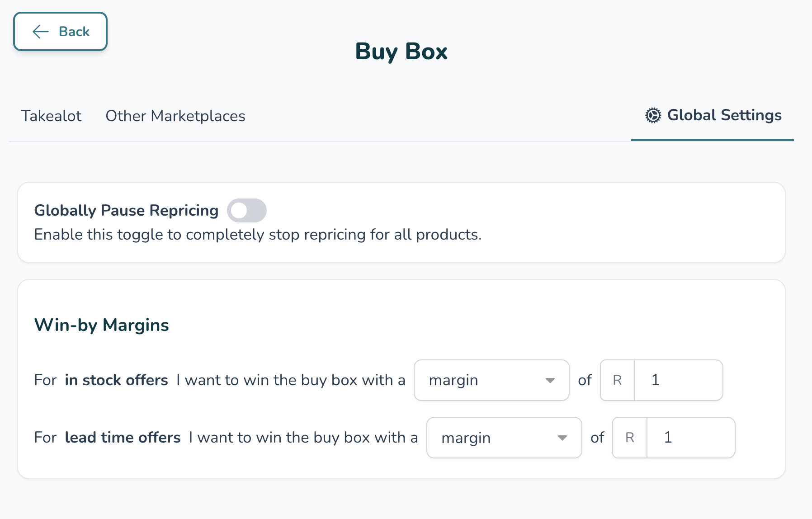Click the R currency prefix for in stock offers
The height and width of the screenshot is (519, 812).
click(x=617, y=380)
